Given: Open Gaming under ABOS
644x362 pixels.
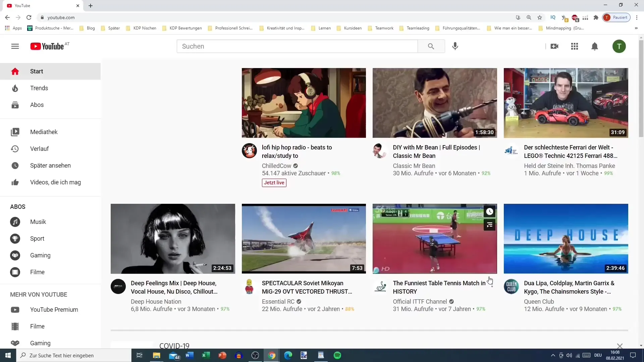Looking at the screenshot, I should 50,255.
